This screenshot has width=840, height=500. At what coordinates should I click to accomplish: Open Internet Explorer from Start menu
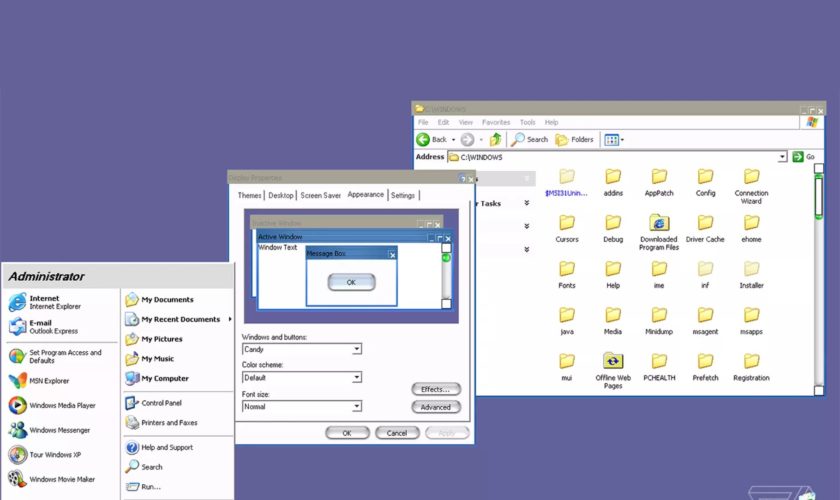[x=45, y=302]
